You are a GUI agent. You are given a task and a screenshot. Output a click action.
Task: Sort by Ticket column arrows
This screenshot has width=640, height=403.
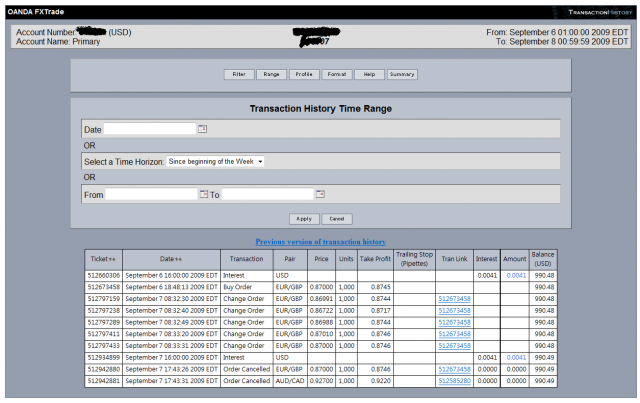click(112, 259)
